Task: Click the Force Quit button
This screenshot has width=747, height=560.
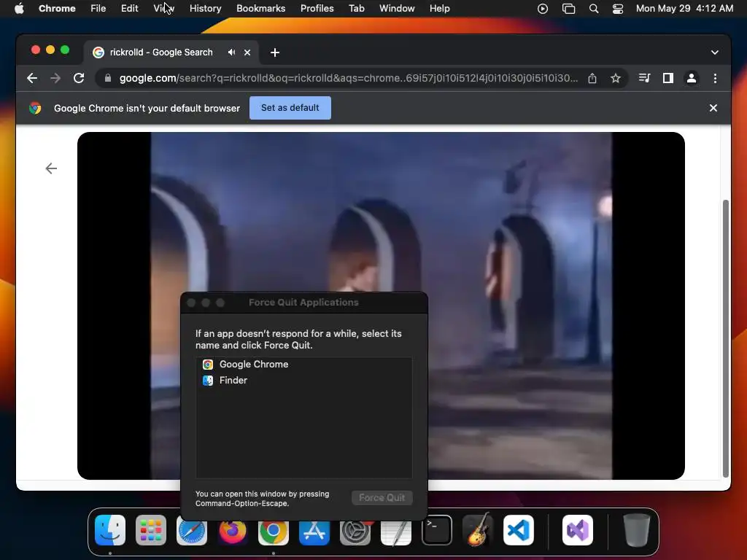Action: (x=382, y=497)
